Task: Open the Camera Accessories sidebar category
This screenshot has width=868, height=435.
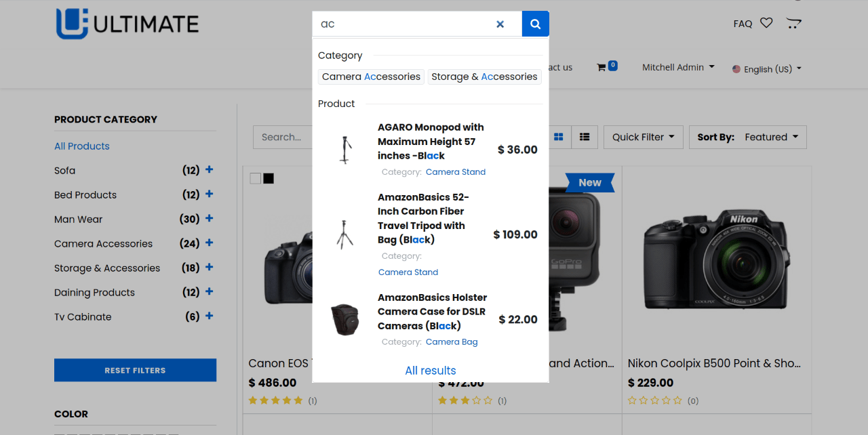Action: tap(104, 243)
